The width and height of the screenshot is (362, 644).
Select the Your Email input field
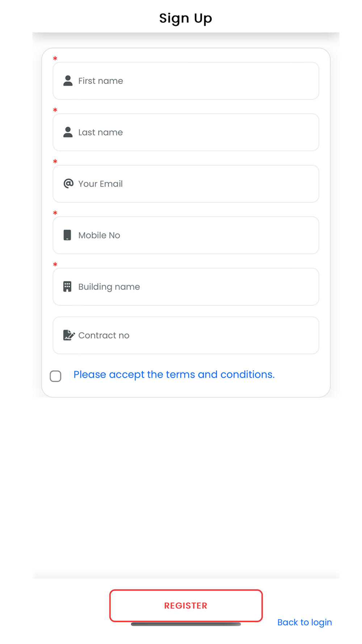pos(195,184)
